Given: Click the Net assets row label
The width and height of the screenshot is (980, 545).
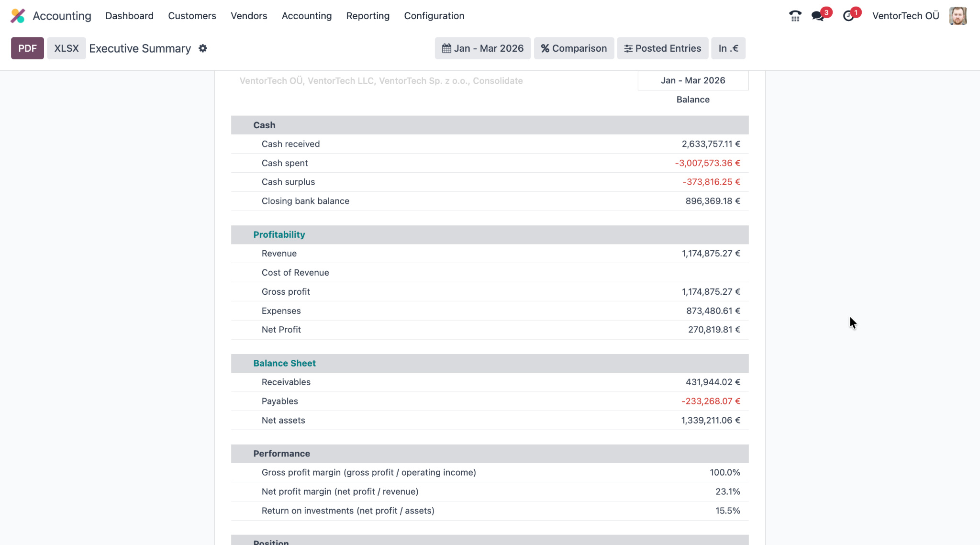Looking at the screenshot, I should [283, 421].
